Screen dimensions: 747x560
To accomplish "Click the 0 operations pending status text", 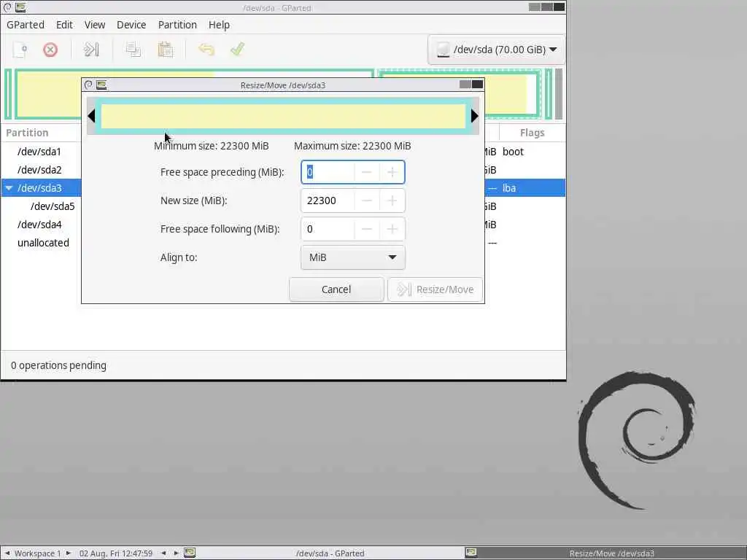I will coord(58,365).
